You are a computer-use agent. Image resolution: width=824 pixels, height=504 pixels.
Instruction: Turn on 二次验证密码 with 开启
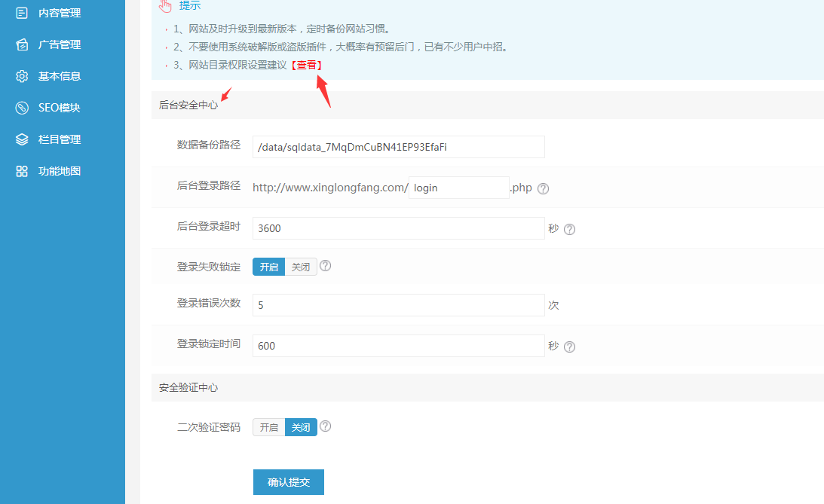269,427
